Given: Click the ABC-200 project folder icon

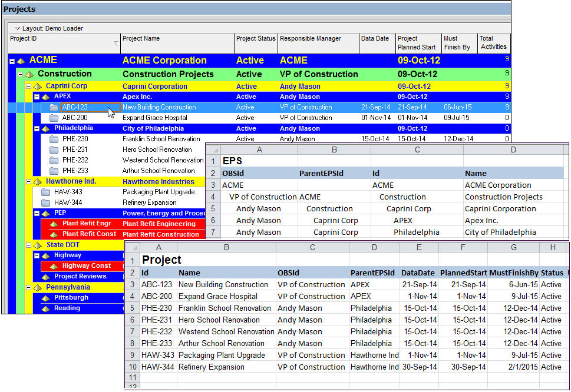Looking at the screenshot, I should point(54,118).
